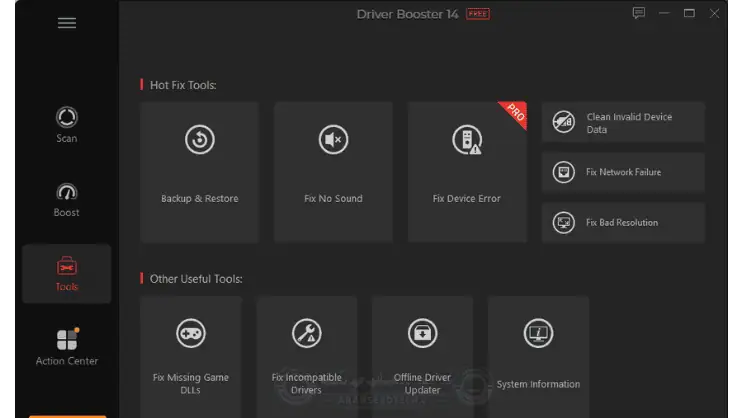The width and height of the screenshot is (743, 418).
Task: Click the Hot Fix Tools heading
Action: 183,85
